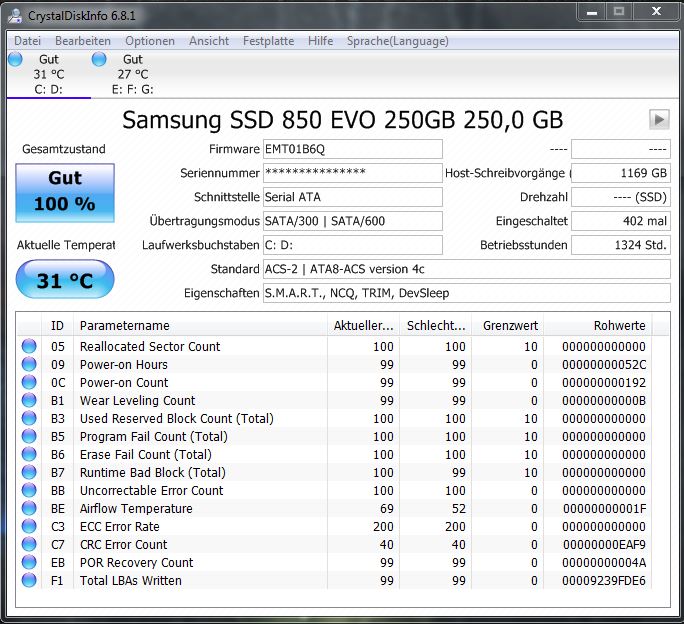
Task: Click the Total LBAs Written status orb
Action: tap(29, 580)
